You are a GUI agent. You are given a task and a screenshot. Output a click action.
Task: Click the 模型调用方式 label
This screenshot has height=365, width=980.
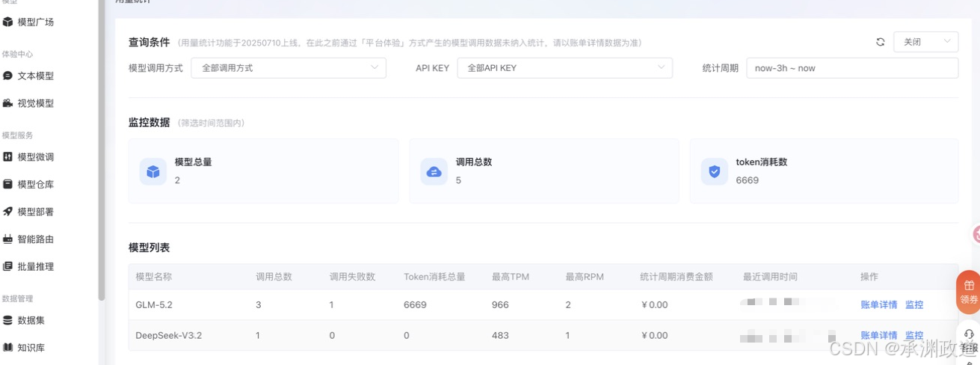155,68
